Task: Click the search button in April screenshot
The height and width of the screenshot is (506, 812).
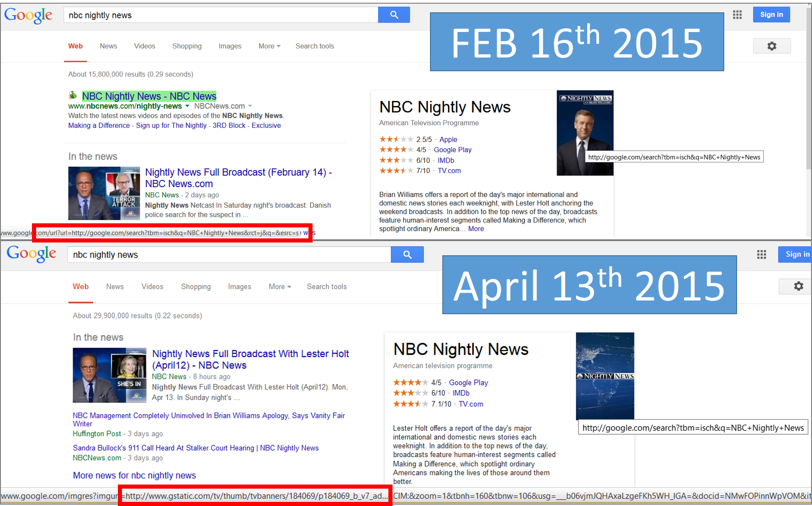Action: (x=407, y=254)
